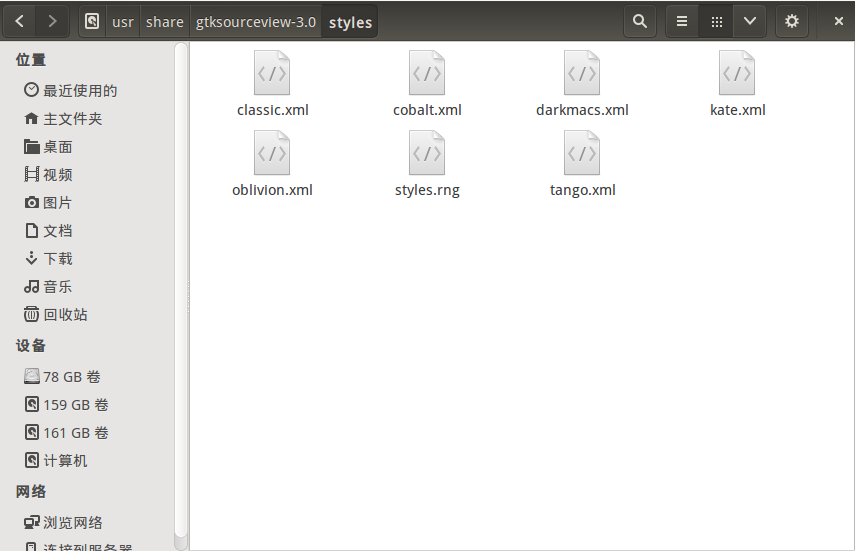
Task: Click the styles.rng filename label
Action: pos(427,190)
